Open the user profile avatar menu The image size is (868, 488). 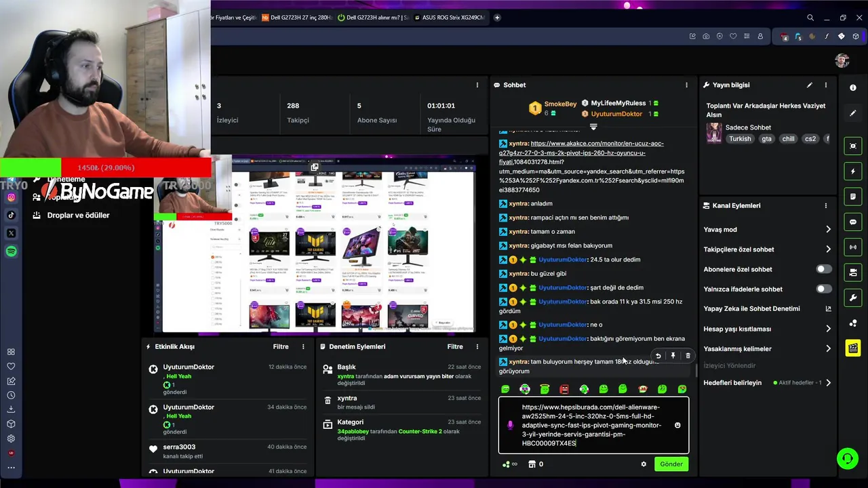coord(842,61)
